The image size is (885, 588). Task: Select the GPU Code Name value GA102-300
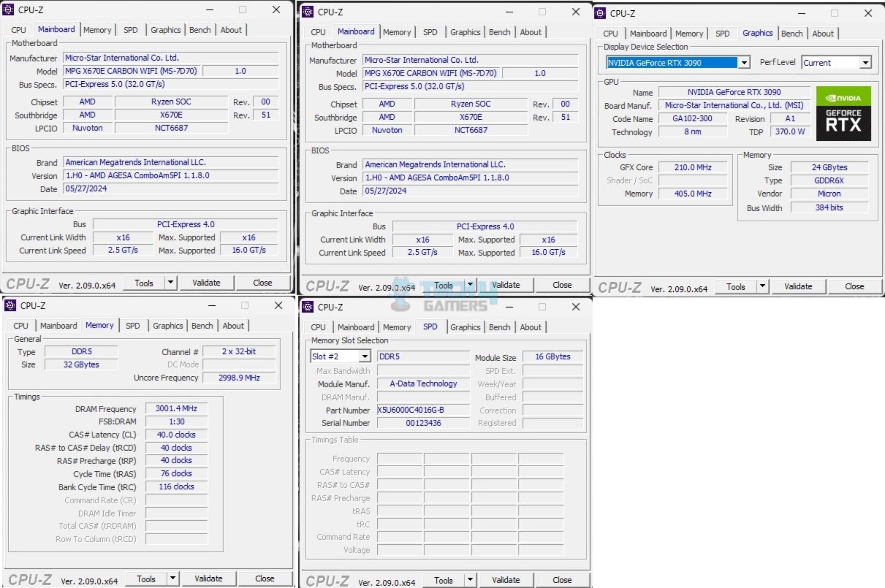tap(692, 118)
